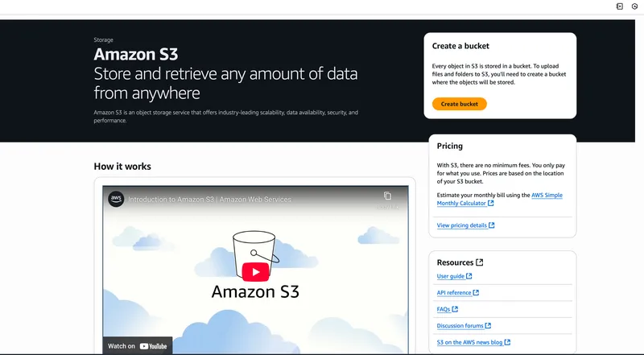Image resolution: width=644 pixels, height=355 pixels.
Task: Click the clock icon at top right
Action: coord(634,6)
